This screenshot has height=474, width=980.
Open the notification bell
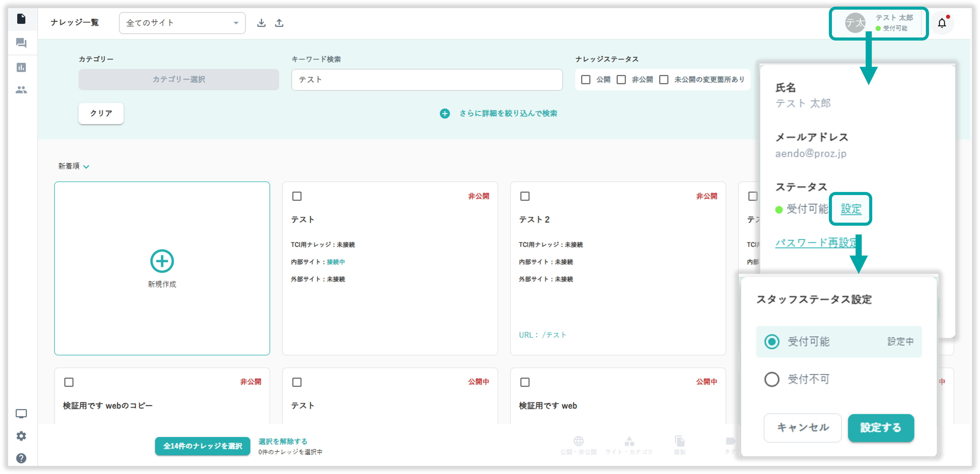click(x=942, y=23)
